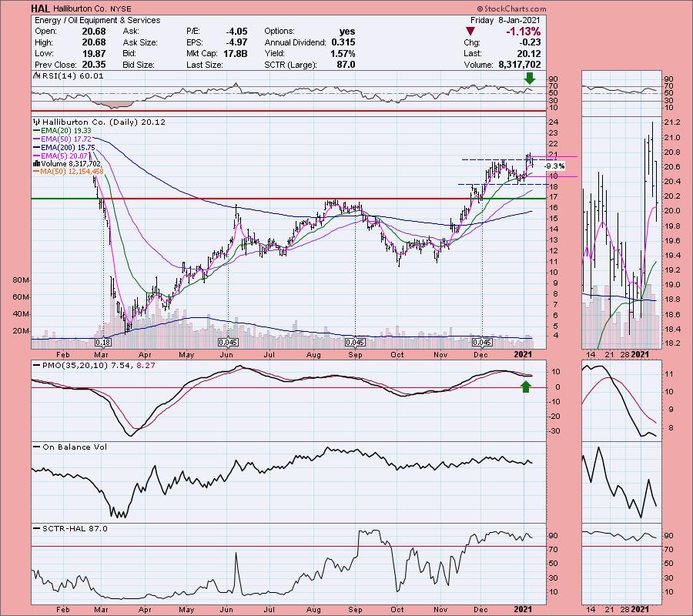693x616 pixels.
Task: Click the Yield value 1.57%
Action: click(x=343, y=53)
